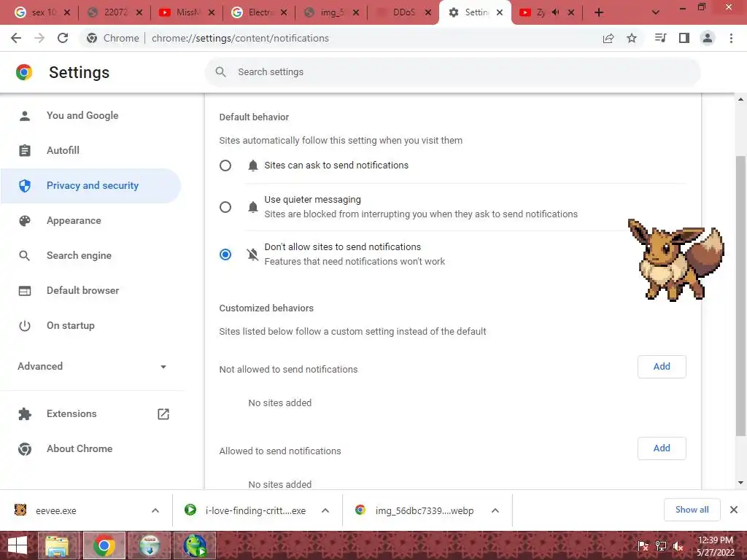Click the page vertical scrollbar thumb
The image size is (747, 560).
tap(740, 295)
